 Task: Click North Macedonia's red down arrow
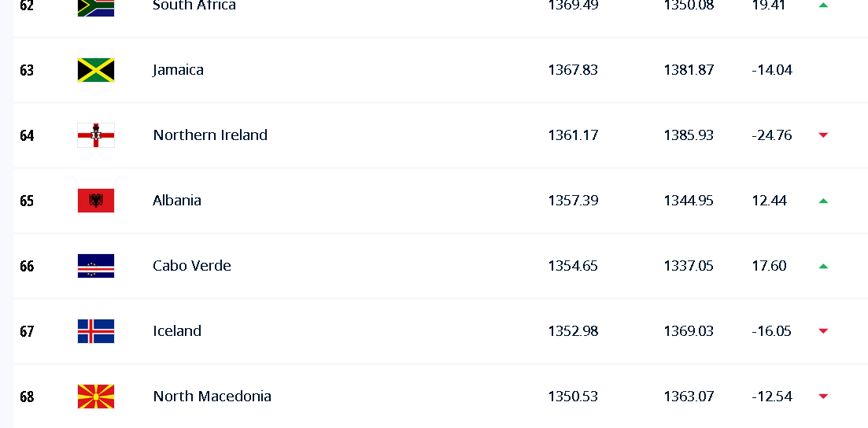tap(823, 397)
